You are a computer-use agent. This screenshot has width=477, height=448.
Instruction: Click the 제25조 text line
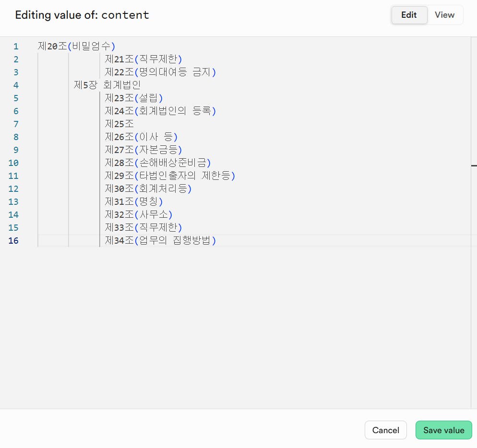[119, 124]
